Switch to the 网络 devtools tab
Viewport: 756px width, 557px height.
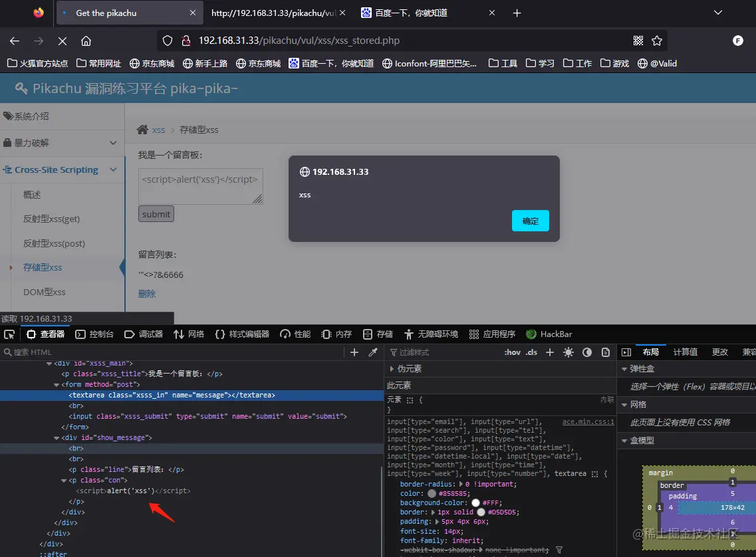[x=189, y=334]
